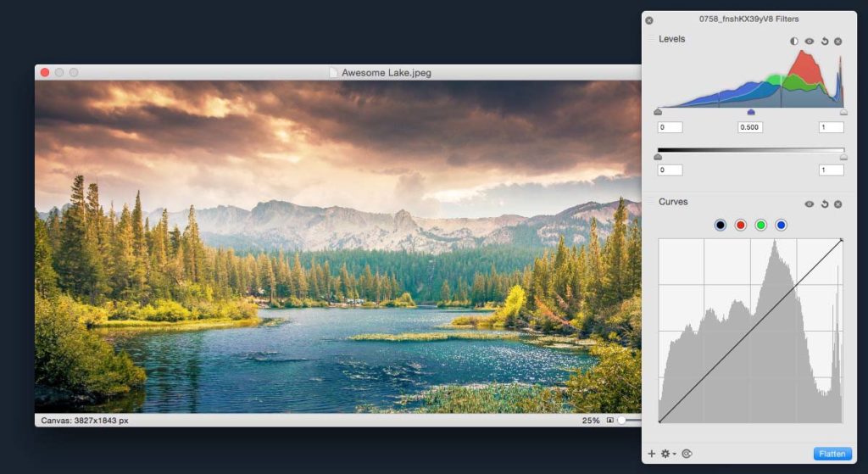The width and height of the screenshot is (868, 474).
Task: Toggle Levels filter visibility eye
Action: pyautogui.click(x=810, y=41)
